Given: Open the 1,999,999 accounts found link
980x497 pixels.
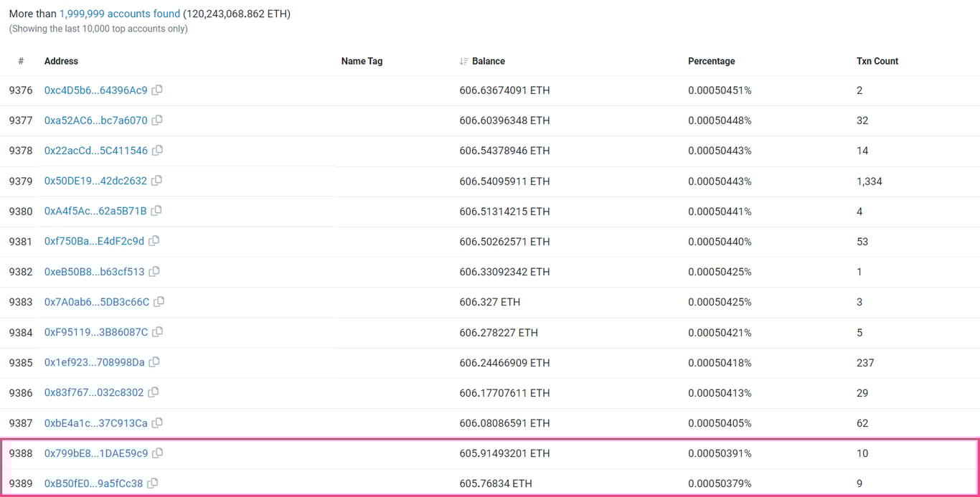Looking at the screenshot, I should coord(119,13).
